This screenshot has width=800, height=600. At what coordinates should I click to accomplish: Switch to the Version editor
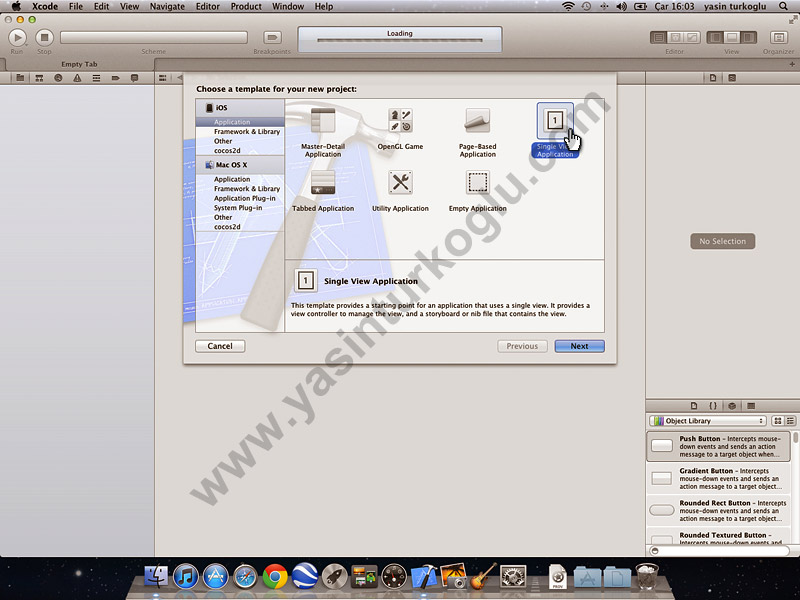[x=692, y=37]
